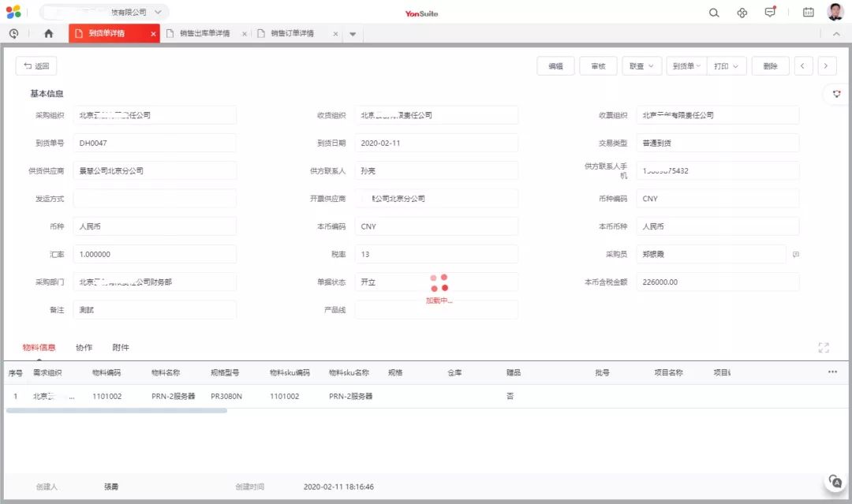Open table column options ellipsis
The height and width of the screenshot is (504, 852).
832,372
